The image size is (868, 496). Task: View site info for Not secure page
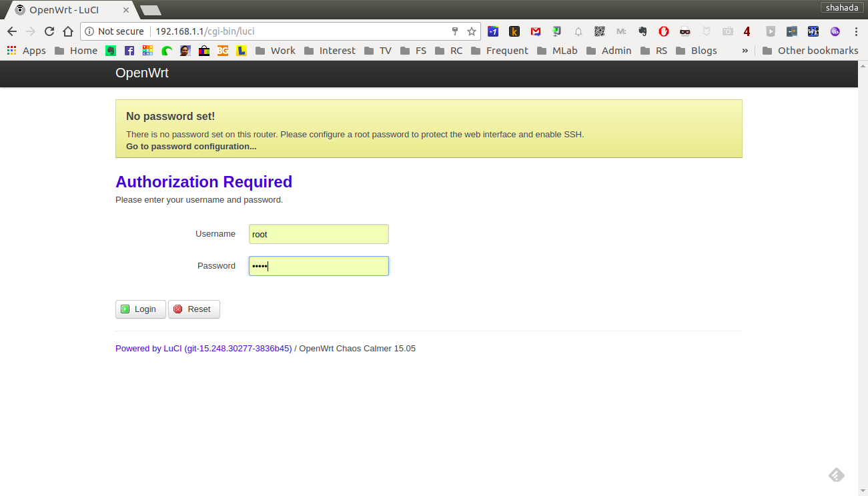[114, 31]
